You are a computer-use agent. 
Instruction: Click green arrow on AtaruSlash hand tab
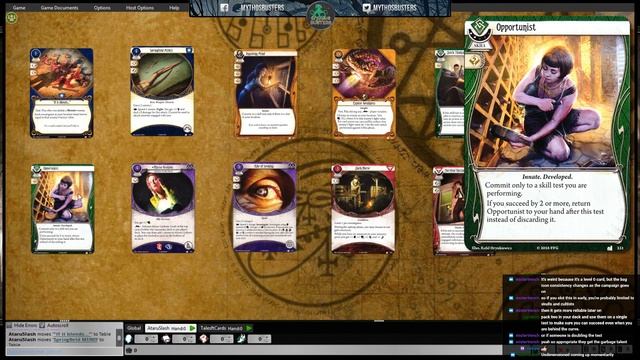(192, 328)
